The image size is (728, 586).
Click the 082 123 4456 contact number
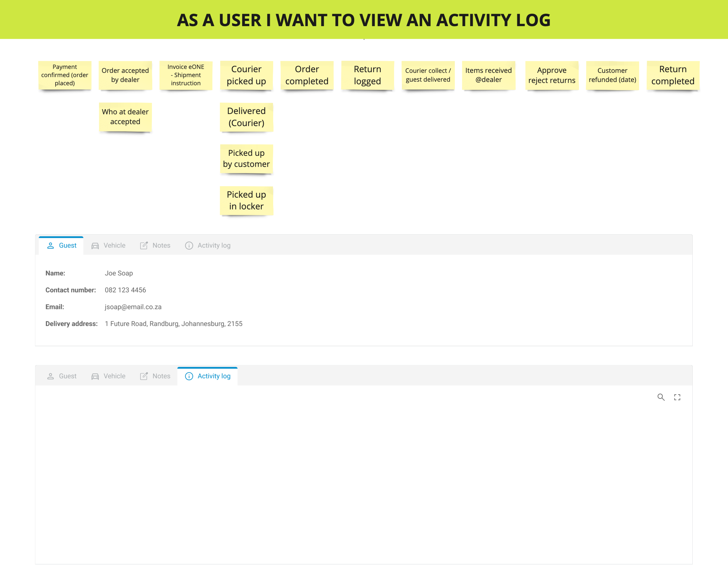pyautogui.click(x=125, y=290)
